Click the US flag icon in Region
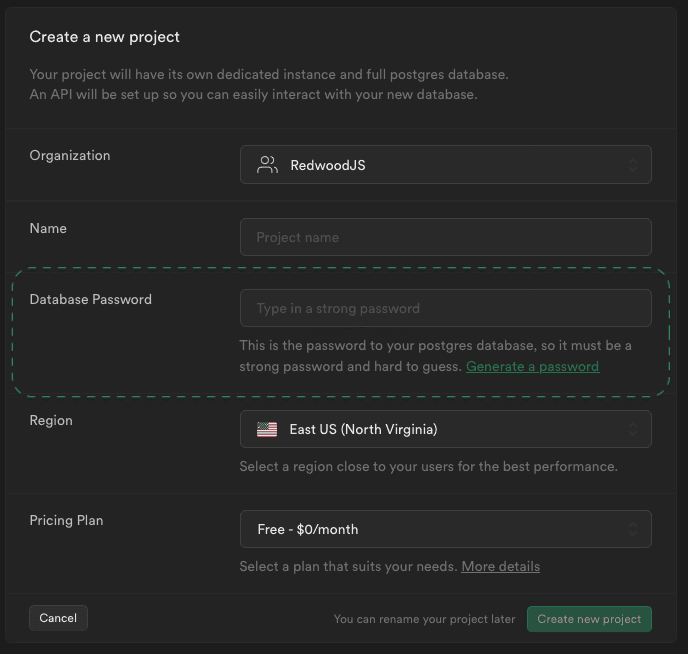 [266, 429]
